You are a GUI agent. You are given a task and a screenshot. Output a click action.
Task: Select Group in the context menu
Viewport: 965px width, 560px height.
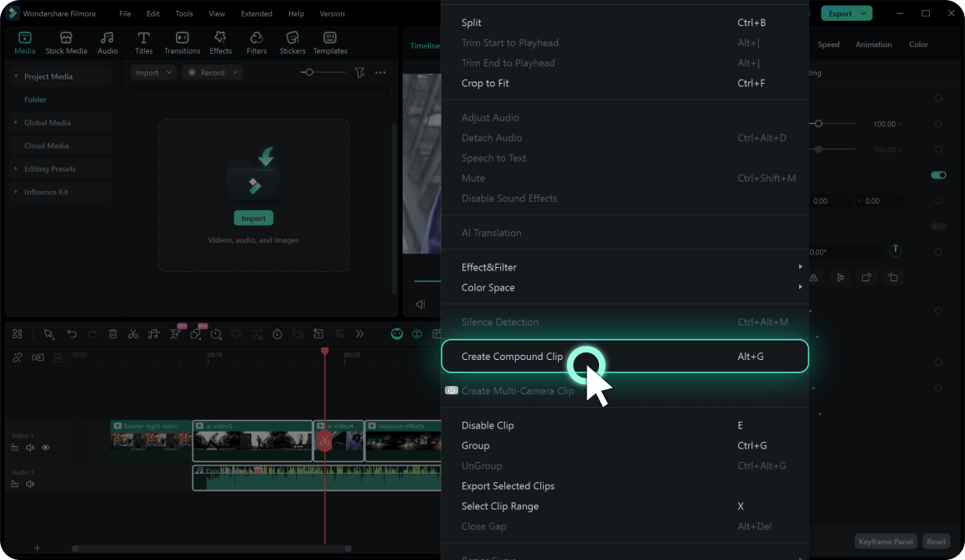pyautogui.click(x=625, y=445)
